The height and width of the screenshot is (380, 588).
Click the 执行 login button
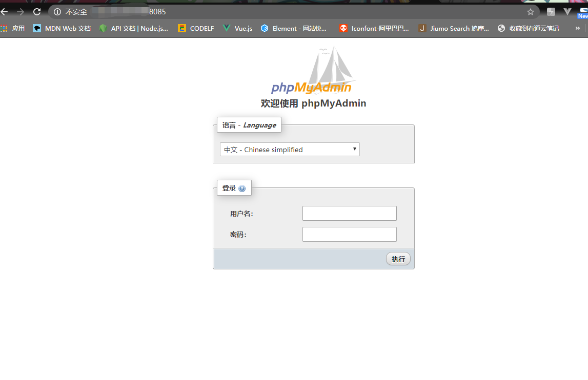point(398,259)
